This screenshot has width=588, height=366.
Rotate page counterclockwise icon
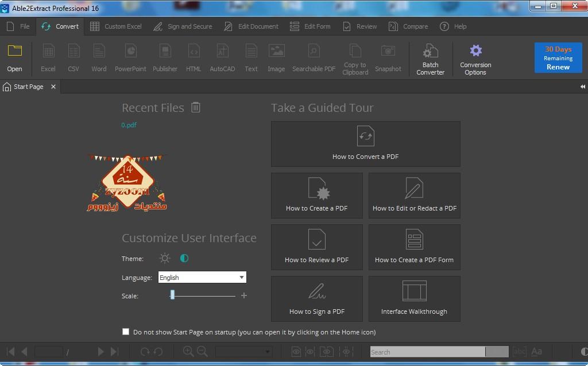point(158,352)
